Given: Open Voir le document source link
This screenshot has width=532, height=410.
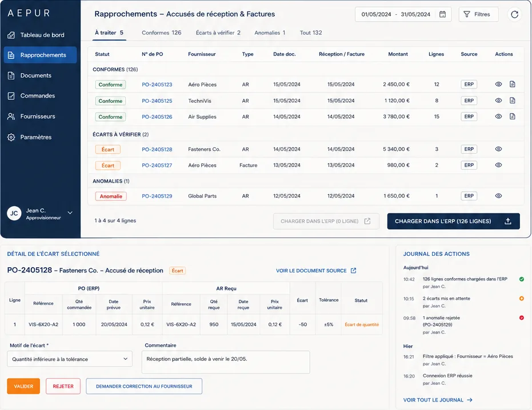Looking at the screenshot, I should [316, 271].
